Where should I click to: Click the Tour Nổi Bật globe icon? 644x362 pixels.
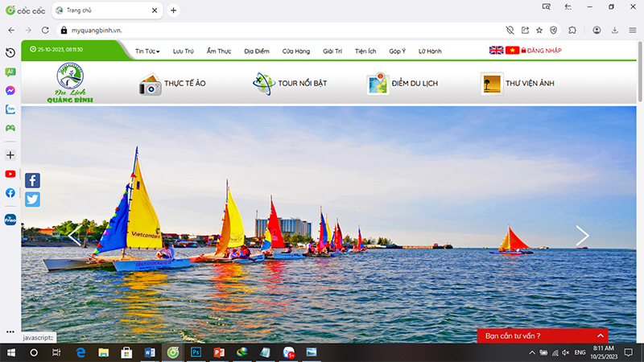[x=263, y=84]
